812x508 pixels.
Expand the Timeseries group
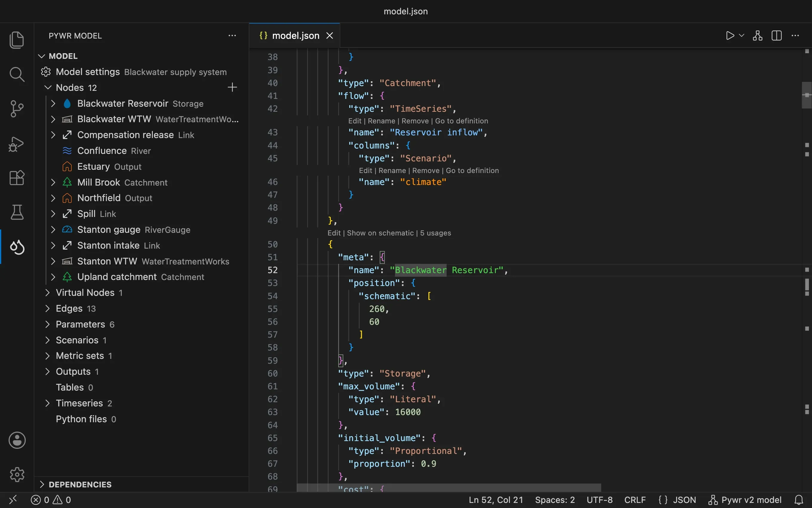[48, 403]
